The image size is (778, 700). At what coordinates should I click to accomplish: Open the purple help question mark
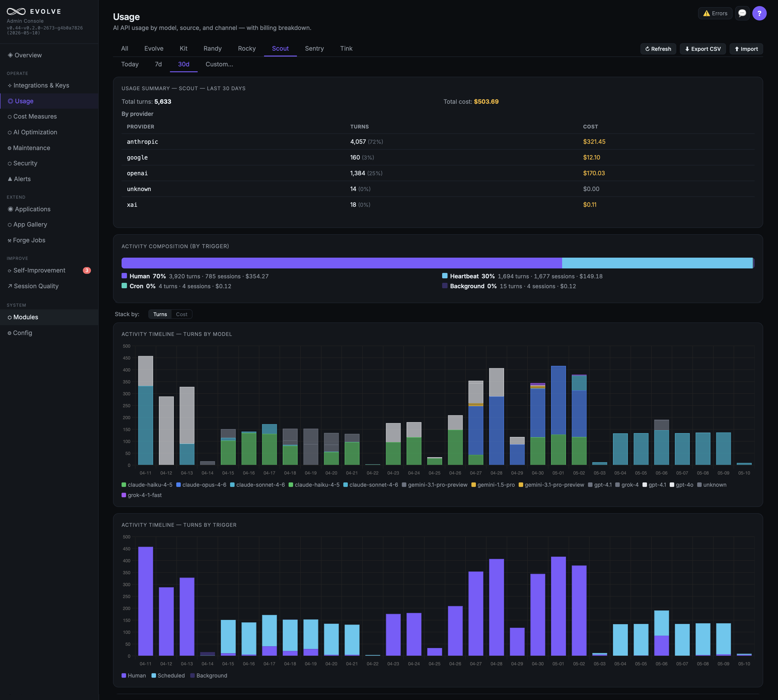pos(759,14)
